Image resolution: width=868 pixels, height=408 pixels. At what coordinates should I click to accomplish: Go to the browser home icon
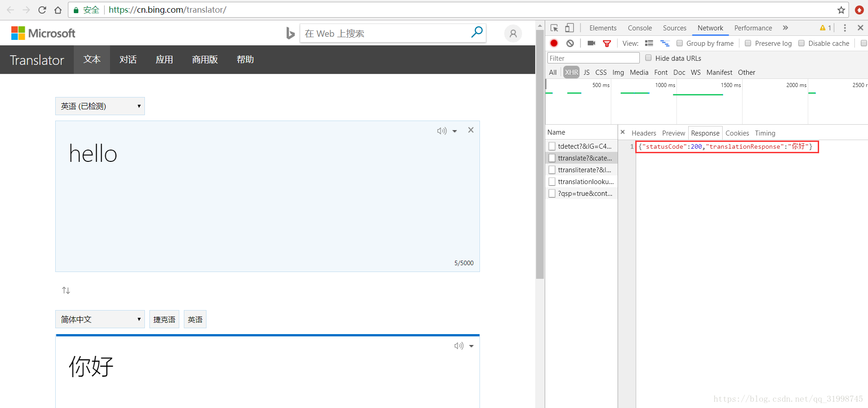coord(58,10)
